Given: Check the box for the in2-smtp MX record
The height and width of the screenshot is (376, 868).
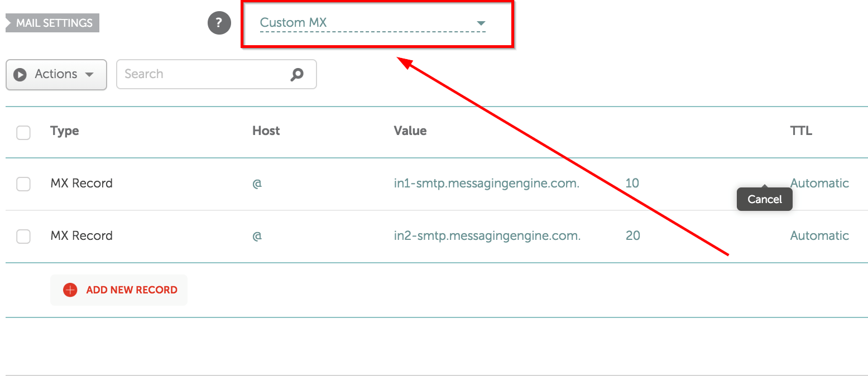Looking at the screenshot, I should (x=23, y=237).
